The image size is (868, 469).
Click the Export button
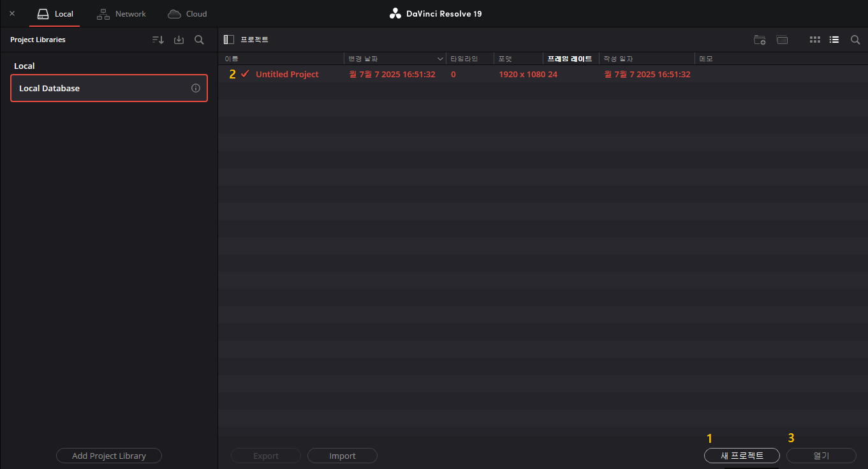tap(266, 456)
